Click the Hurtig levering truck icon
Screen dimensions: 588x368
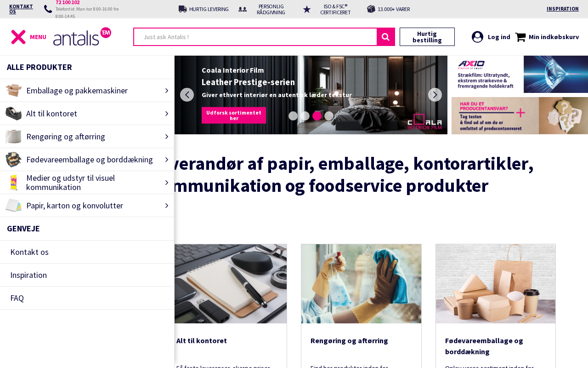[x=183, y=9]
